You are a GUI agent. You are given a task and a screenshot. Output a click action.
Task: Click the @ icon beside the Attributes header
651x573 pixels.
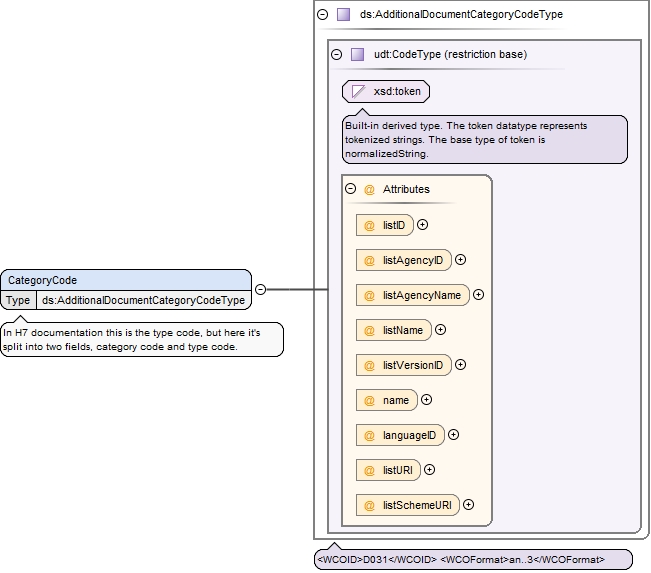pyautogui.click(x=369, y=190)
